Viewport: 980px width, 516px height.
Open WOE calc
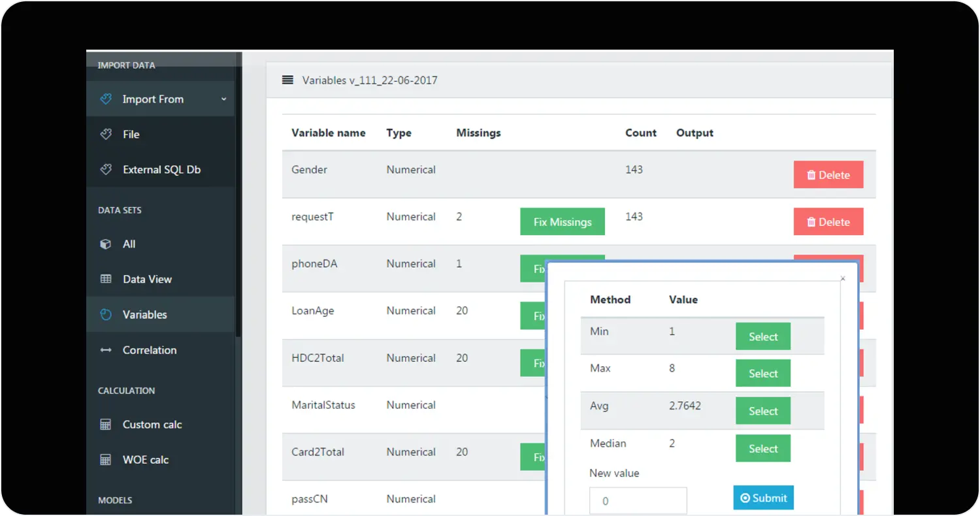(x=160, y=460)
